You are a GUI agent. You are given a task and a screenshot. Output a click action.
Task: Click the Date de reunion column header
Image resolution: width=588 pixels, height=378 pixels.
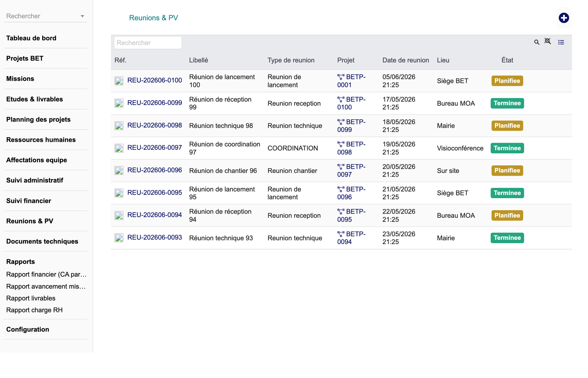tap(406, 60)
